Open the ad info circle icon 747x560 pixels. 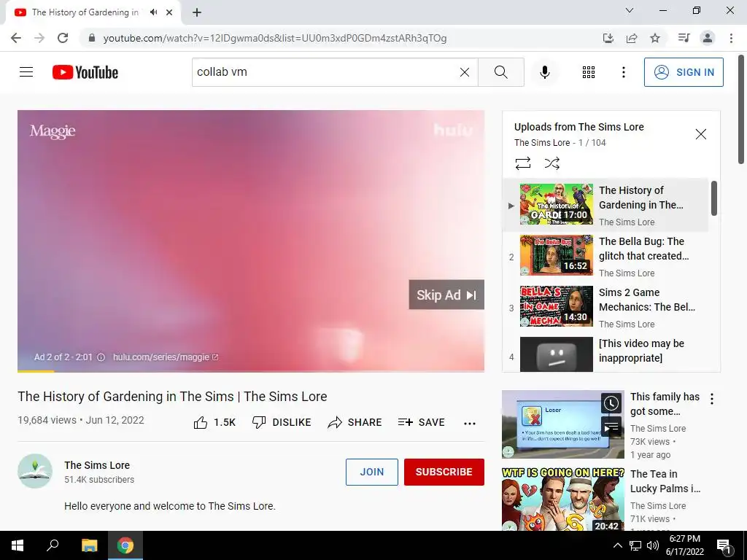point(101,357)
